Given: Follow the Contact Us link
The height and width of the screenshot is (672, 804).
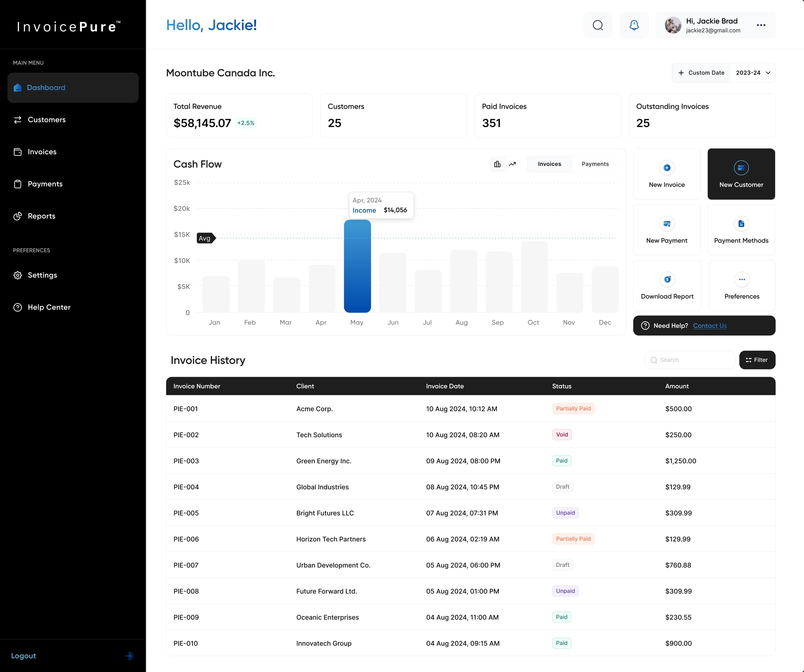Looking at the screenshot, I should (710, 326).
